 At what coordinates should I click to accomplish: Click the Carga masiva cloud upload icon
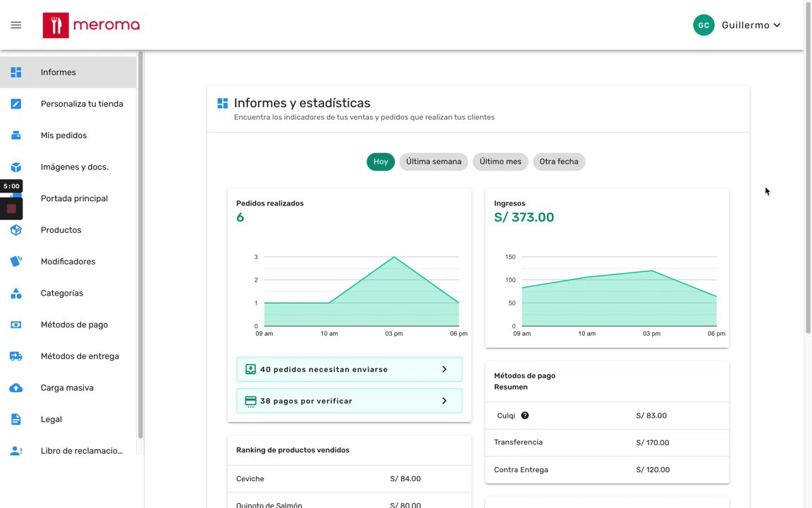pyautogui.click(x=16, y=388)
